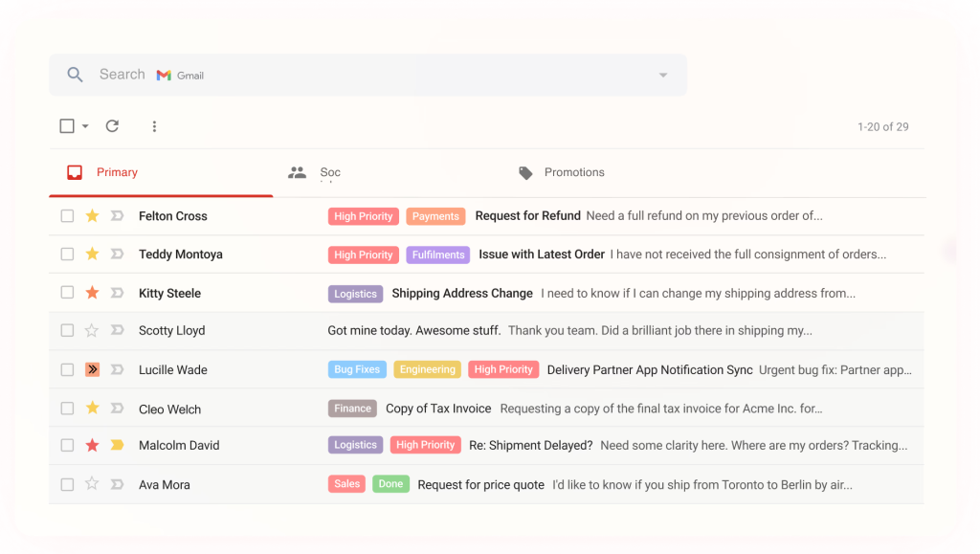Select the Felton Cross email checkbox

(67, 216)
